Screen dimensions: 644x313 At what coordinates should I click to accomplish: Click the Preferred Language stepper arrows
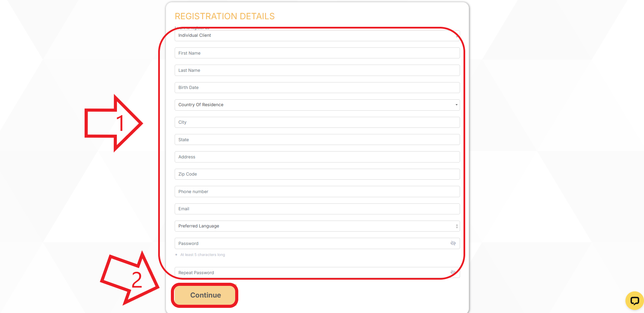tap(457, 226)
